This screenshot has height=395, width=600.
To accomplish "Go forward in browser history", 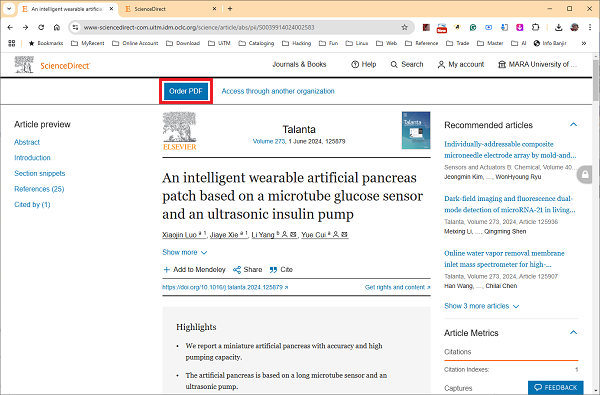I will 25,27.
